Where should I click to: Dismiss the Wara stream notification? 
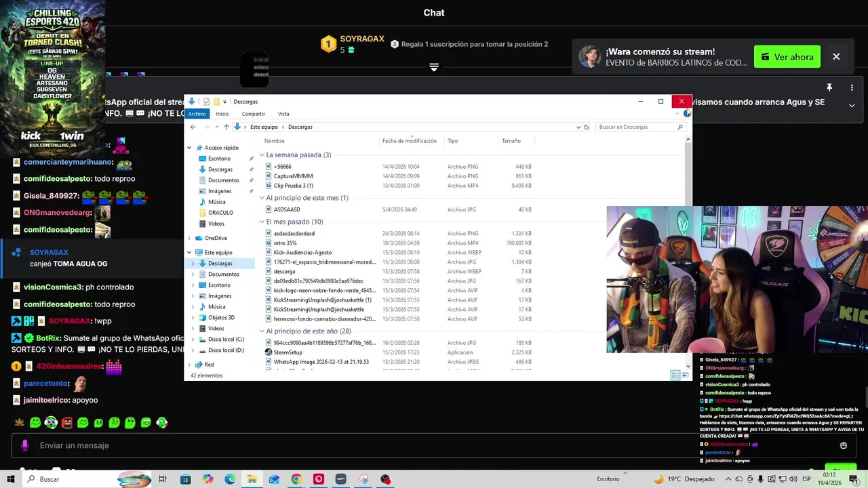836,57
